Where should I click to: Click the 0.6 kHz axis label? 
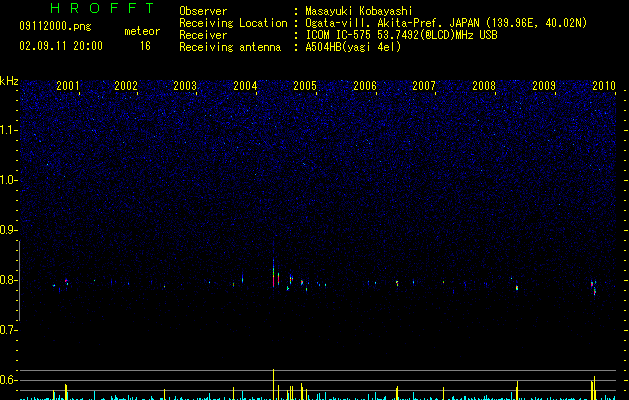click(8, 380)
